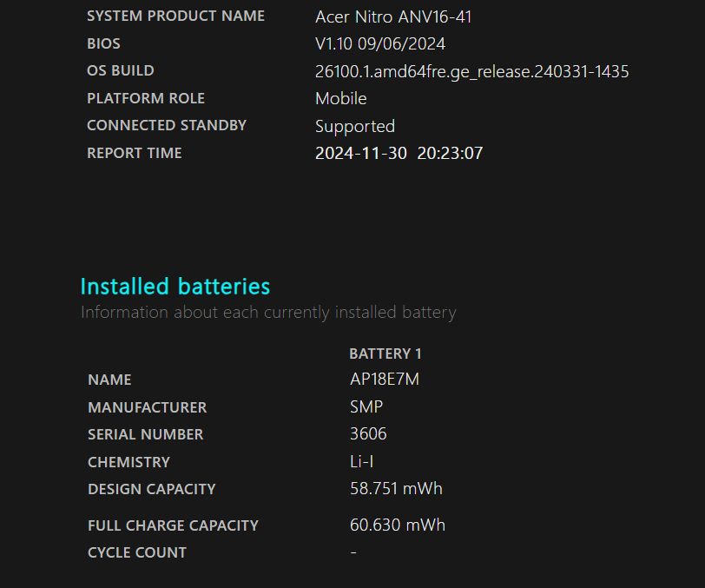705x588 pixels.
Task: Click the Li-I chemistry value
Action: [361, 462]
